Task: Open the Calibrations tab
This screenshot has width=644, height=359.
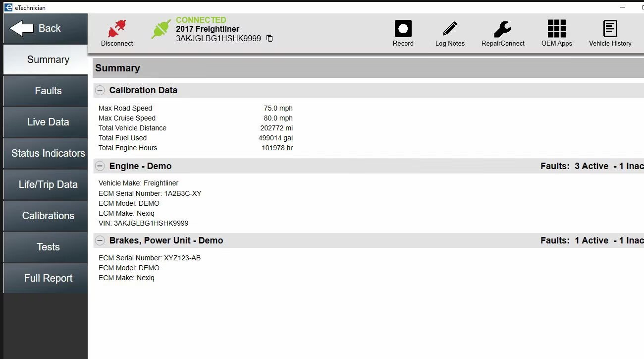Action: [x=48, y=216]
